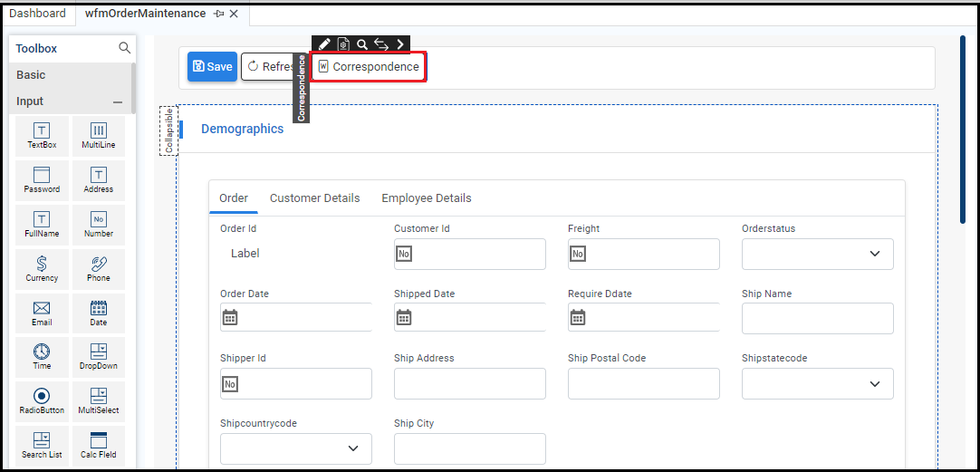The image size is (980, 472).
Task: Choose the Number control in Toolbox
Action: coord(99,225)
